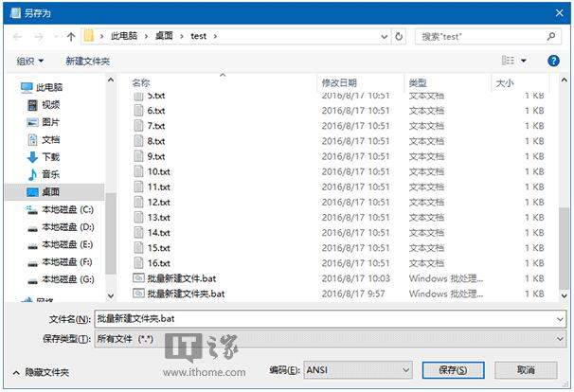574x392 pixels.
Task: Select the 批量新建文件.bat file icon
Action: (137, 279)
